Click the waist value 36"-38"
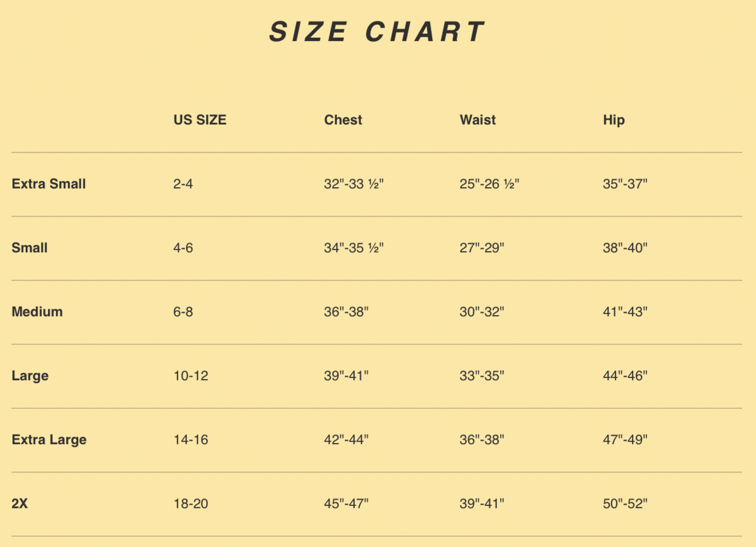This screenshot has height=547, width=756. (482, 439)
